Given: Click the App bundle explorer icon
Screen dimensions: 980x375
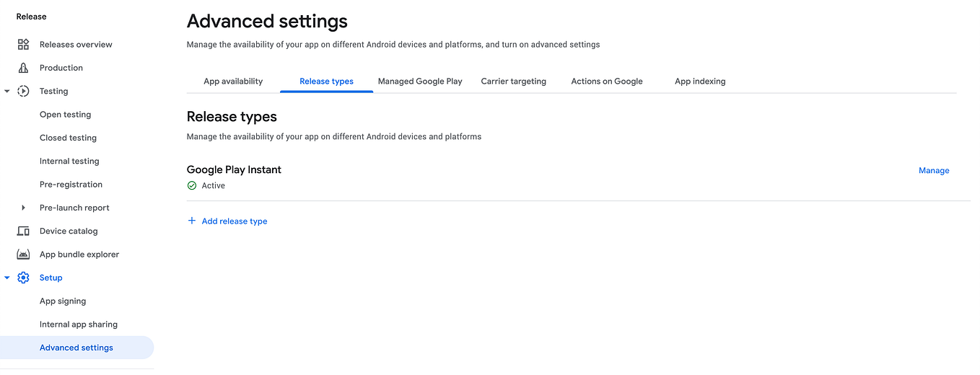Looking at the screenshot, I should [x=23, y=255].
